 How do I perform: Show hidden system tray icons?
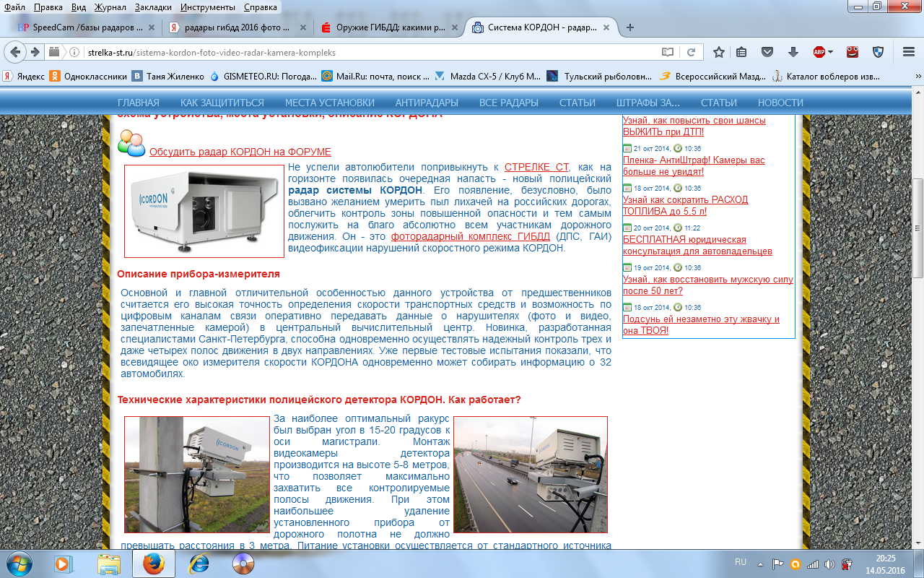click(760, 564)
